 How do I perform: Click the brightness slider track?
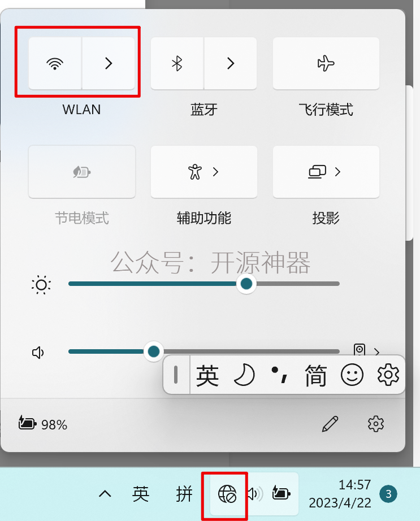[x=203, y=284]
